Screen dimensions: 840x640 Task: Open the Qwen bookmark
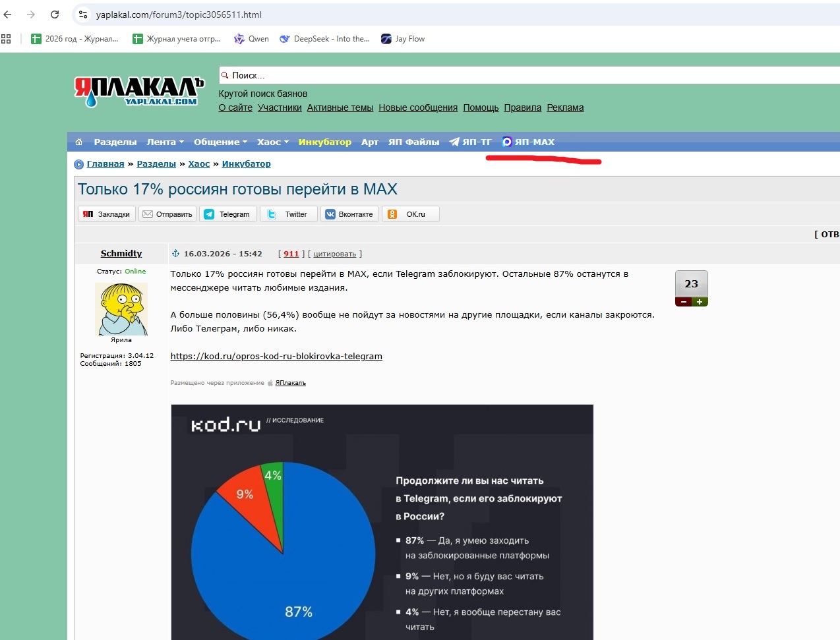[252, 39]
